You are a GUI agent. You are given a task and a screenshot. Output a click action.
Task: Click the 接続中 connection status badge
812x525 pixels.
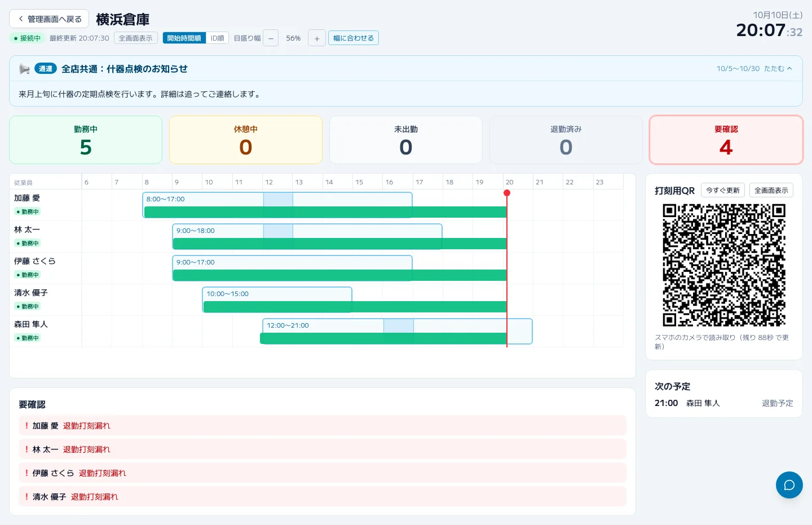tap(27, 38)
